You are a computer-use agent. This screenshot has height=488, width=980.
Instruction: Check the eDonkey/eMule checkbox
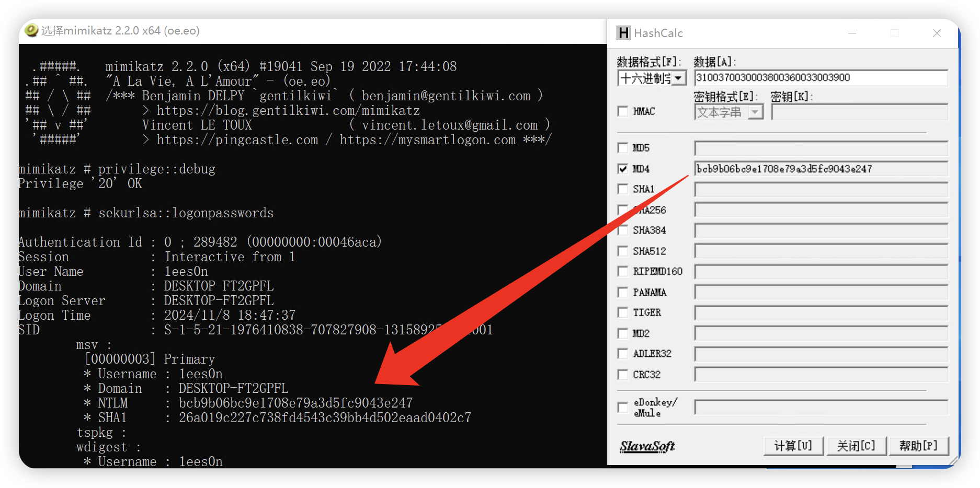point(622,408)
